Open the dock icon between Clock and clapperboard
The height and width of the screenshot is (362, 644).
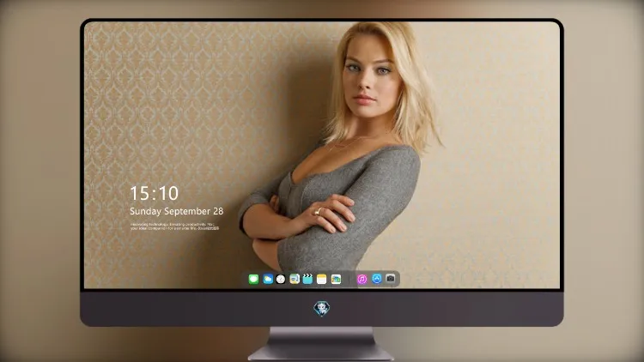tap(295, 279)
